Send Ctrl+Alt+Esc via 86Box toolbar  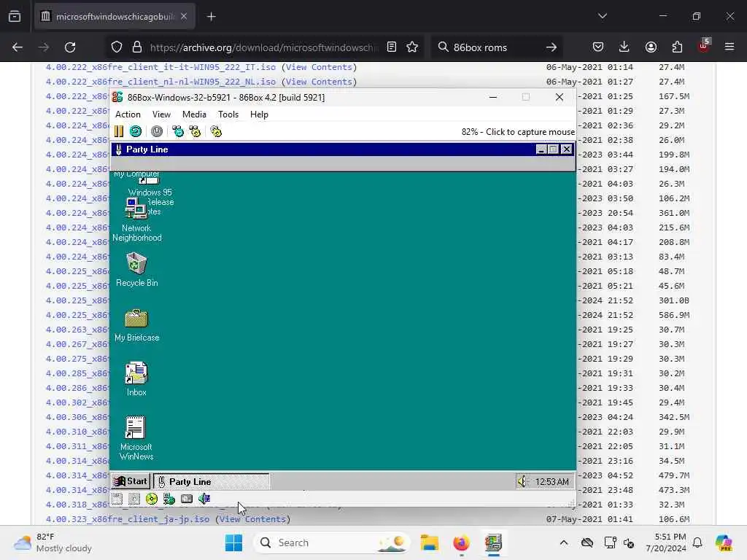195,131
